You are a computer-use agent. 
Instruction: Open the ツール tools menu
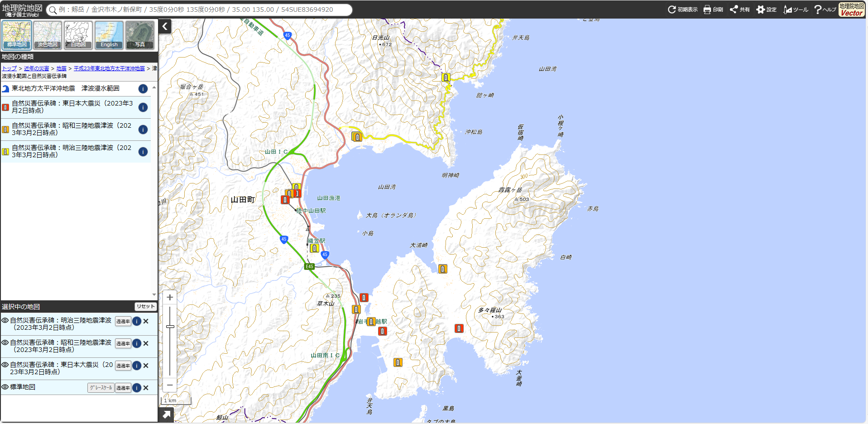coord(796,10)
